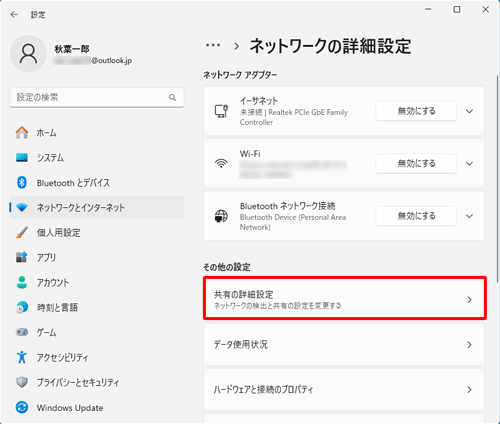Image resolution: width=500 pixels, height=424 pixels.
Task: Select アプリ in the sidebar
Action: tap(97, 257)
